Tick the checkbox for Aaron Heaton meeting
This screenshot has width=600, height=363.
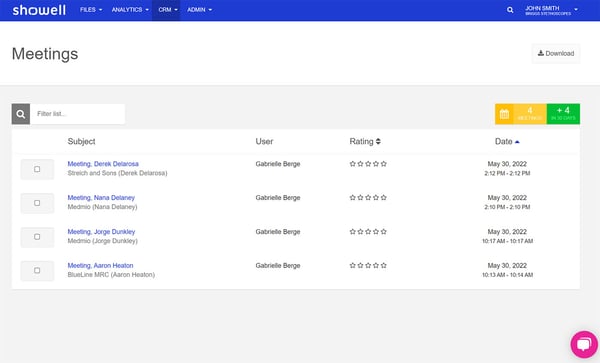pos(37,270)
